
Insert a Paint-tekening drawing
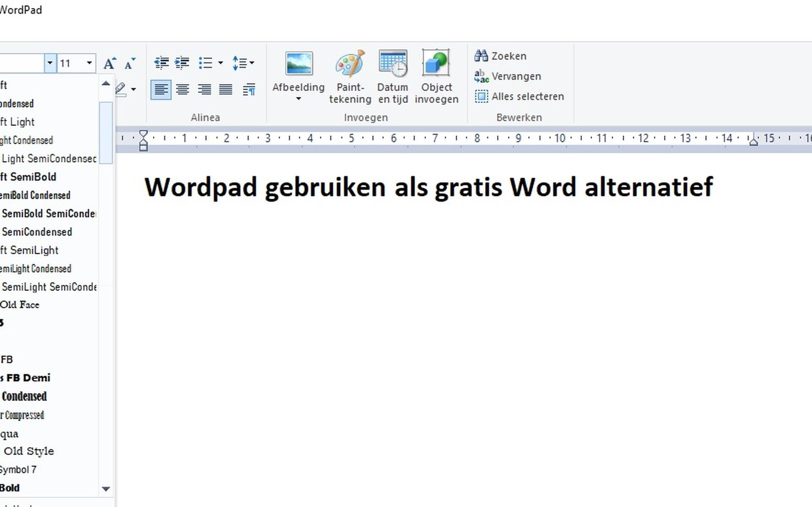[x=350, y=77]
